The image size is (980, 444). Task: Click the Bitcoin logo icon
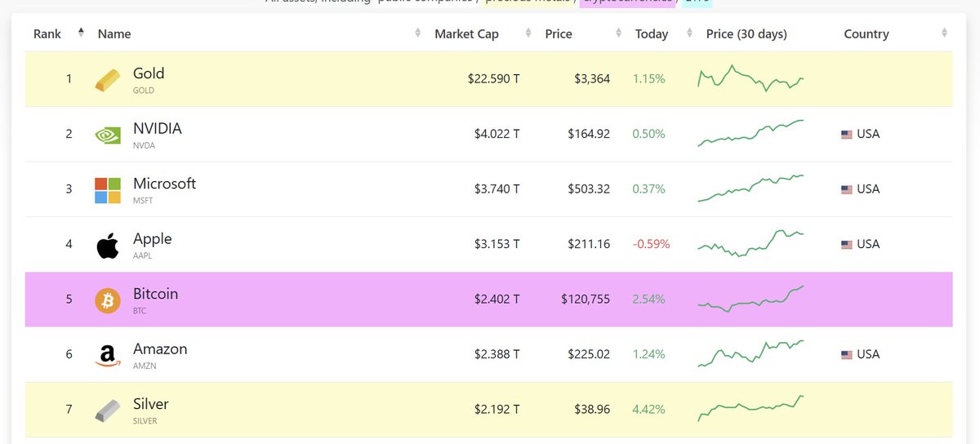pos(107,300)
